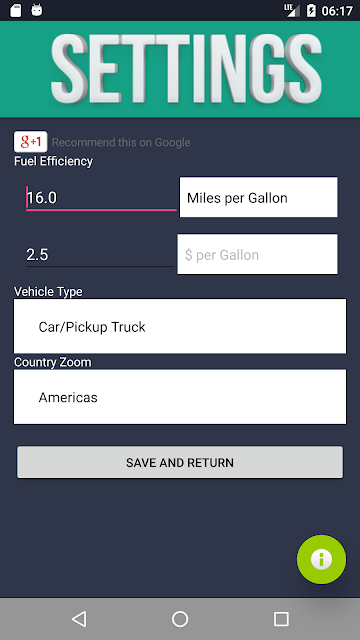Focus the fuel price 2.5 field
The height and width of the screenshot is (640, 360).
tap(100, 255)
